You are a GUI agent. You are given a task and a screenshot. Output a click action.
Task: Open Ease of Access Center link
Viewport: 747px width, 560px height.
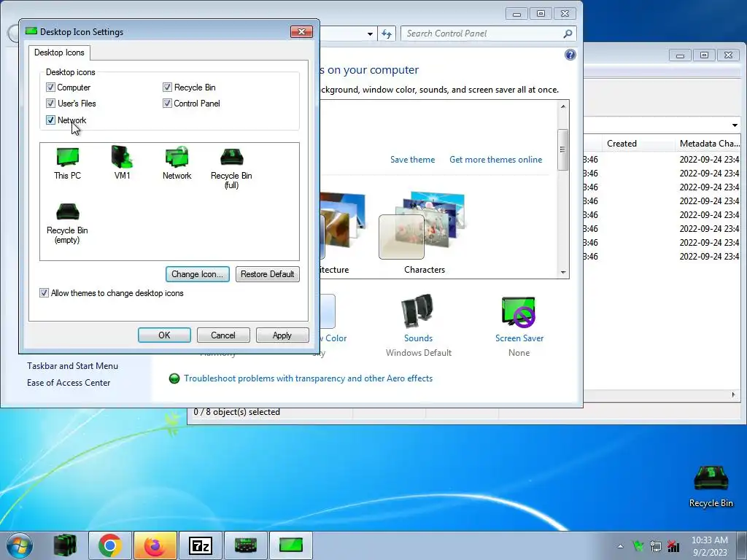[x=69, y=382]
